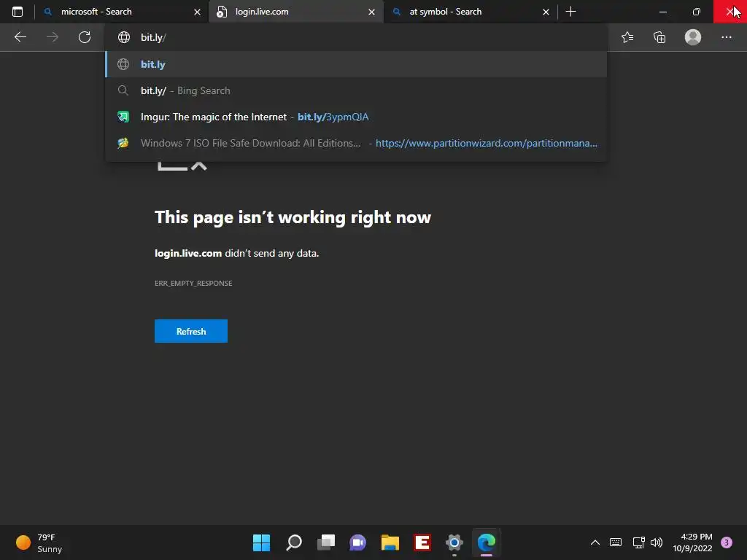Select the bit.ly autocomplete suggestion
The width and height of the screenshot is (747, 560).
[356, 64]
